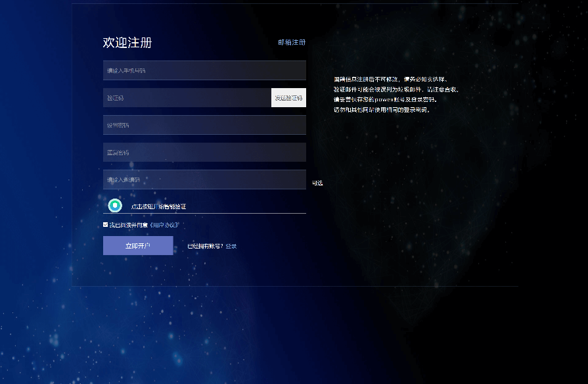Click the verification code (验证码) input field
Viewport: 588px width, 384px height.
coord(187,97)
